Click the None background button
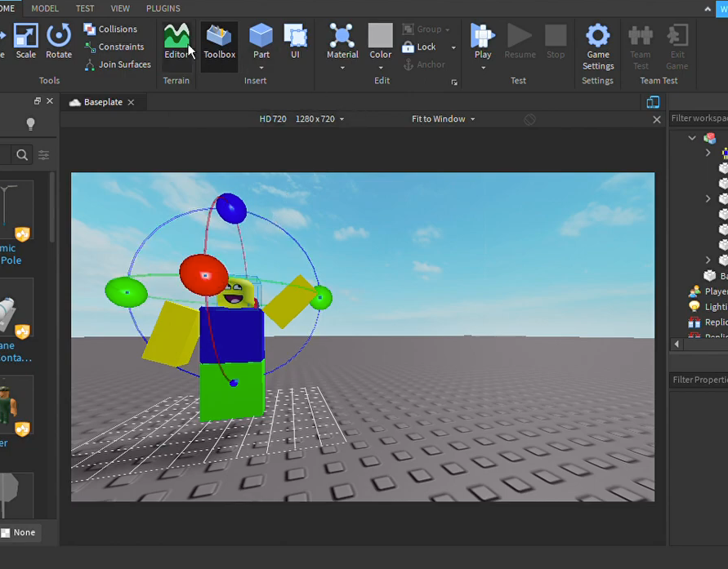This screenshot has width=728, height=569. tap(19, 532)
